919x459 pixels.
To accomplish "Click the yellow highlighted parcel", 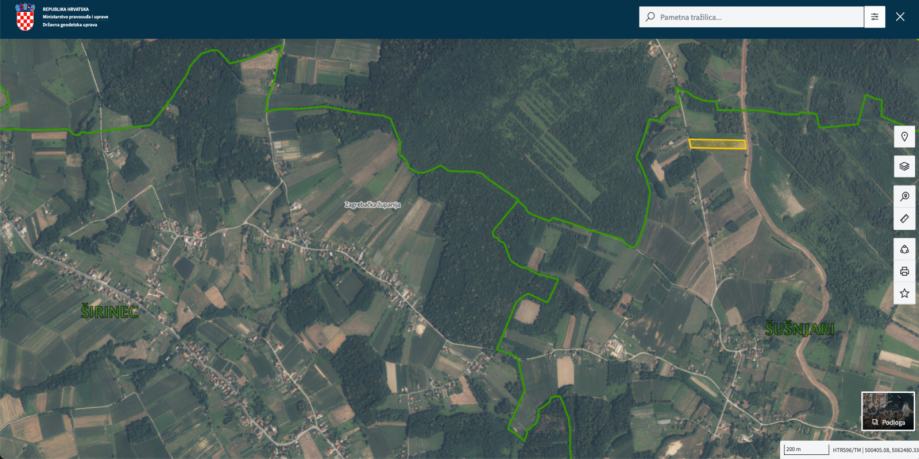I will [717, 144].
